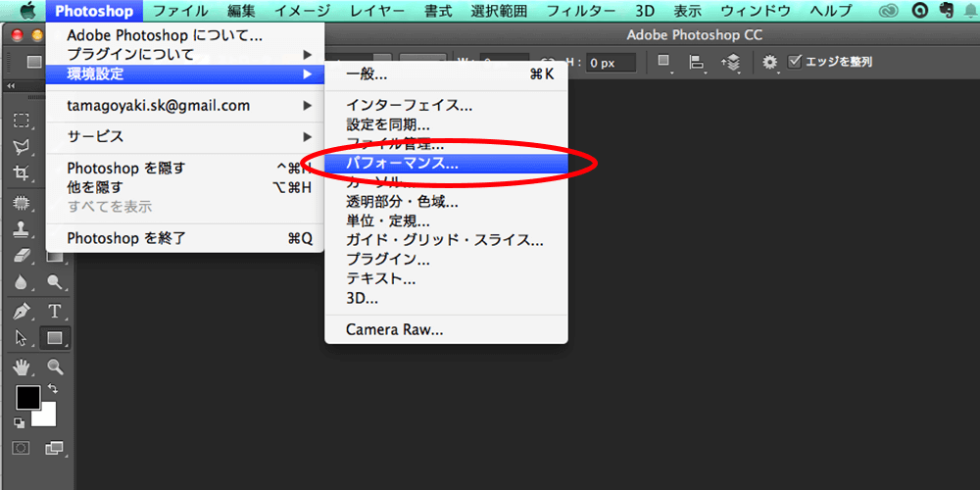Expand サービス submenu
Screen dimensions: 980x490
pos(185,137)
